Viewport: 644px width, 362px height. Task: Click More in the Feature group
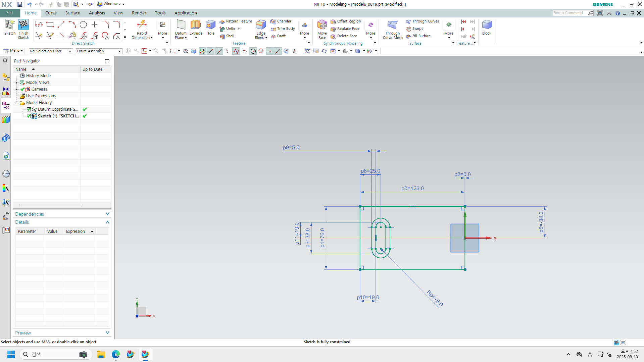[304, 30]
